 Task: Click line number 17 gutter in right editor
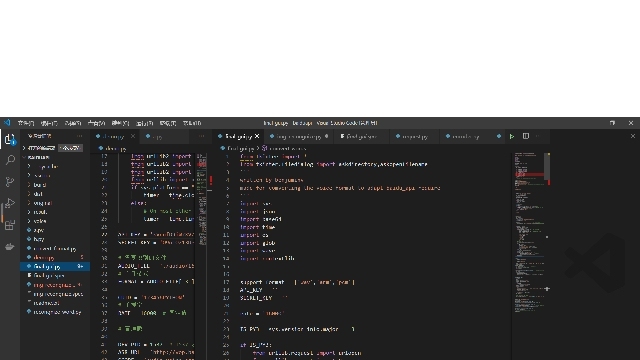(227, 282)
